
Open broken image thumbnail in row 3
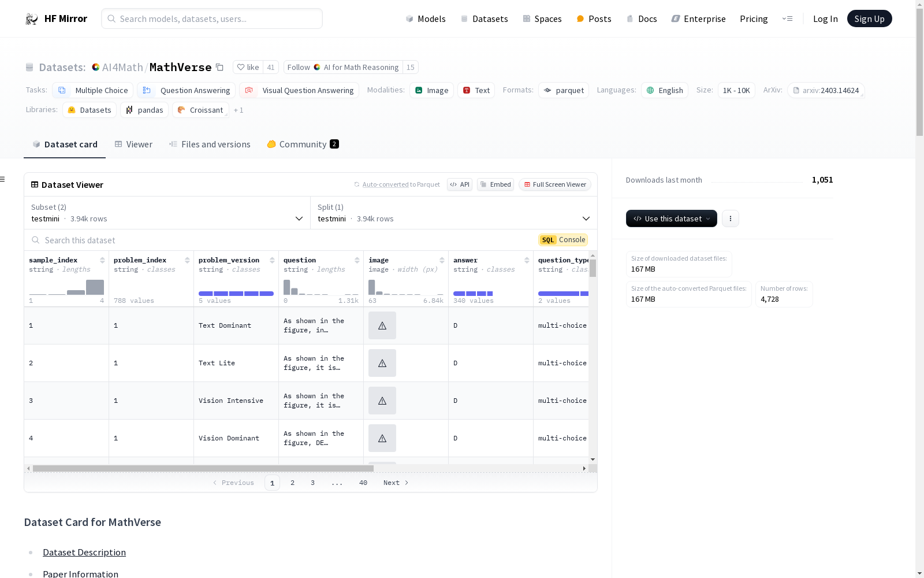click(x=382, y=401)
